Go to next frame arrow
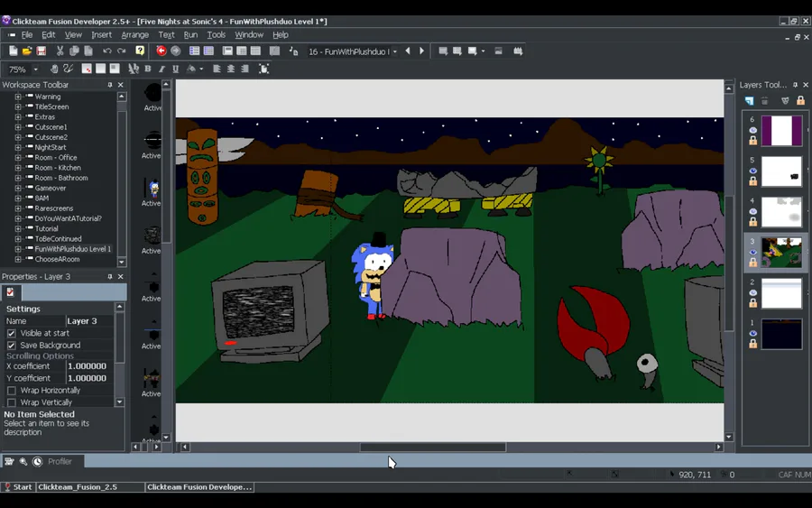 click(x=421, y=51)
